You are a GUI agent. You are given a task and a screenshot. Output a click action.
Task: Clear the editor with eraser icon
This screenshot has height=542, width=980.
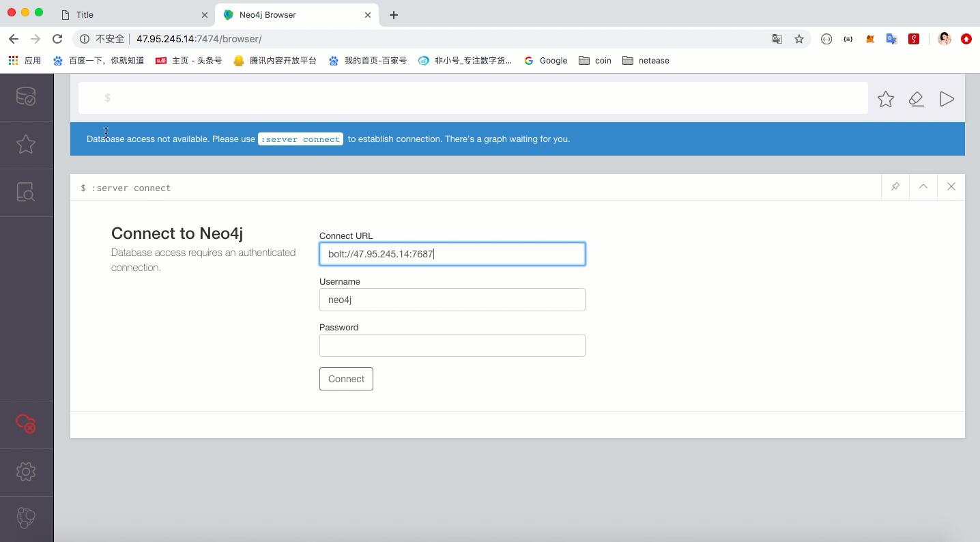[x=917, y=99]
